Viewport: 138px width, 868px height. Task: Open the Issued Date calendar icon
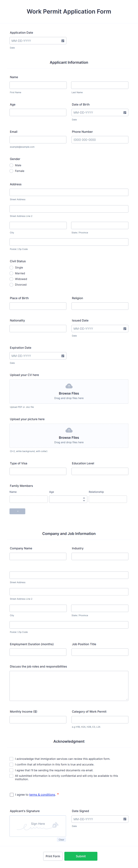click(125, 328)
